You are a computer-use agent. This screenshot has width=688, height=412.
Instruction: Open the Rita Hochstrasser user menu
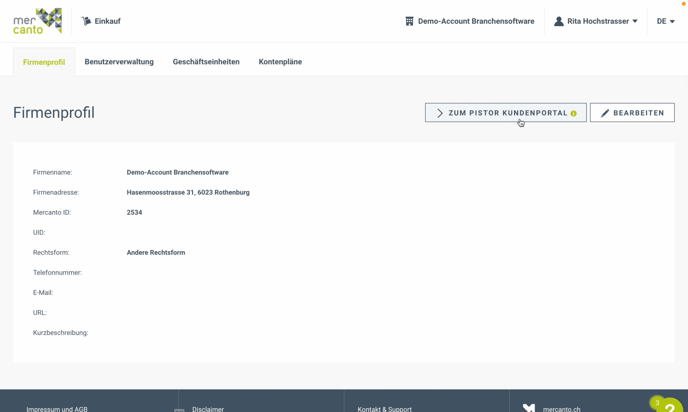[x=595, y=21]
